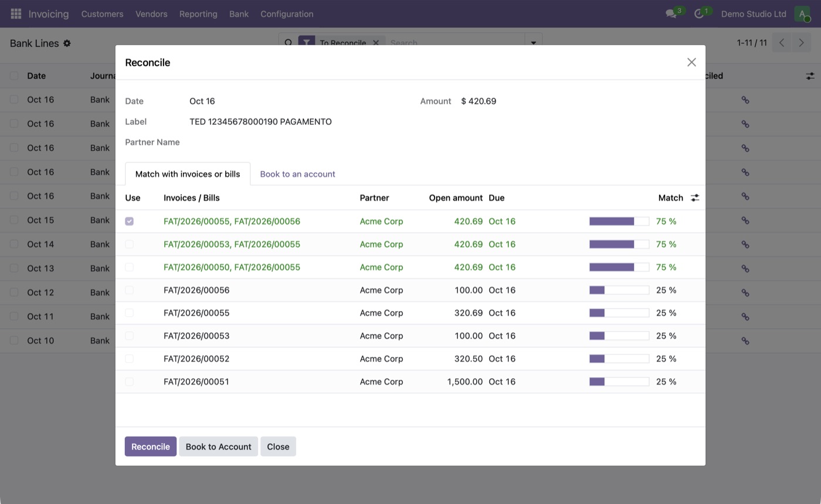Click the user avatar icon
This screenshot has height=504, width=821.
tap(802, 13)
